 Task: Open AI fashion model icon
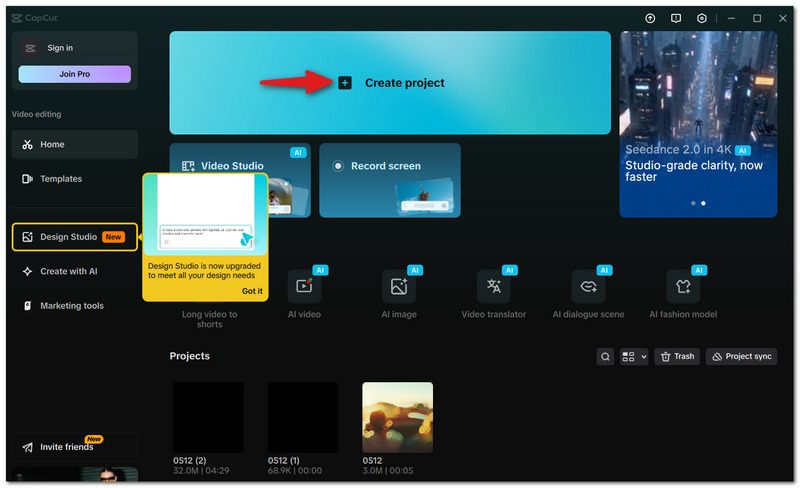pos(683,286)
